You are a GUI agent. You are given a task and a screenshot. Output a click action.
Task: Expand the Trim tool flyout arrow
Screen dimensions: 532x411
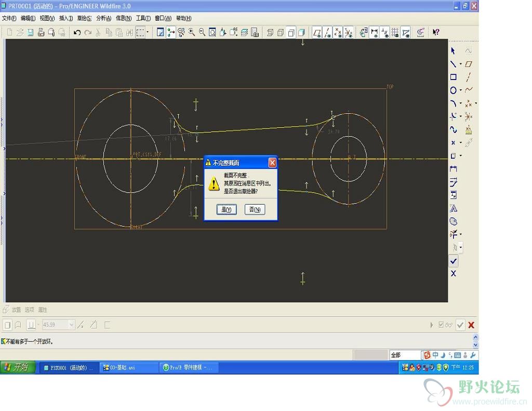tap(460, 234)
